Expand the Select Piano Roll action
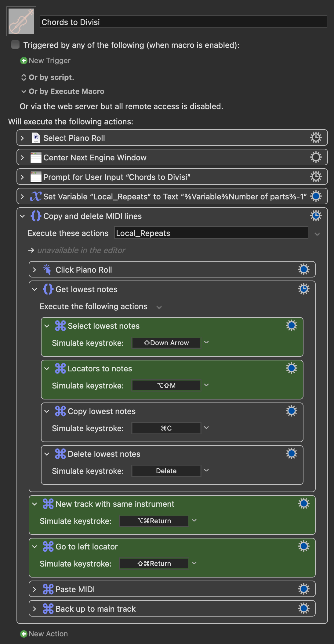This screenshot has height=644, width=334. 22,138
